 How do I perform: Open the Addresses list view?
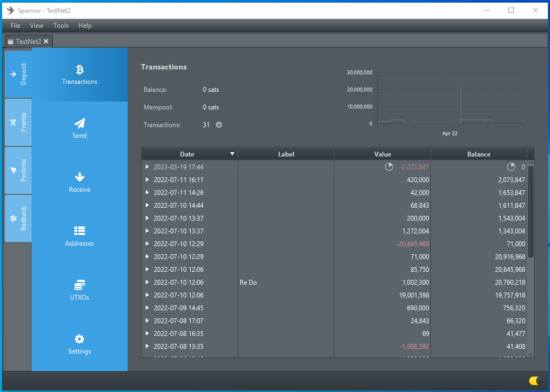coord(80,237)
